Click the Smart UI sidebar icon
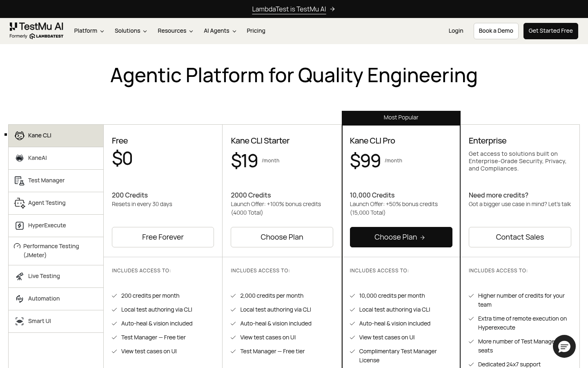 20,321
